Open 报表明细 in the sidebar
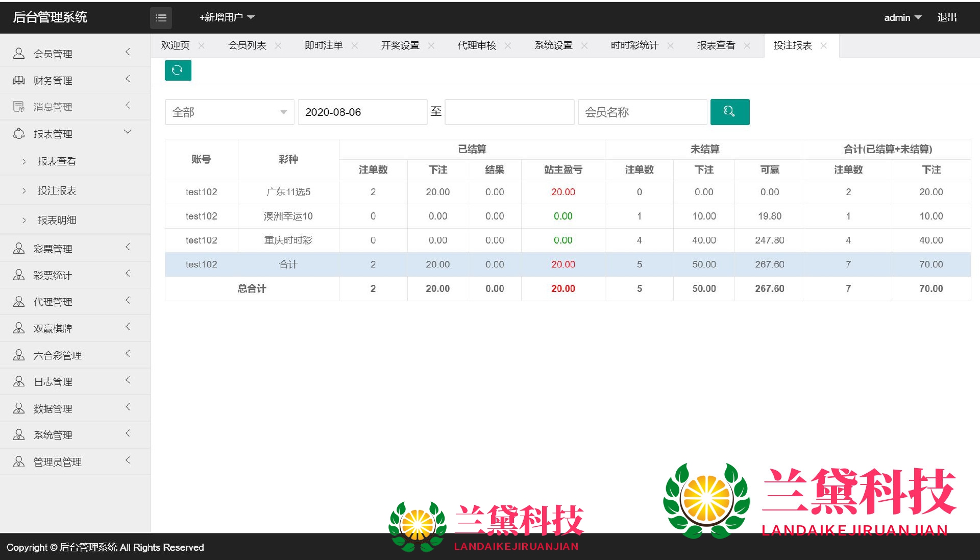980x560 pixels. pyautogui.click(x=57, y=220)
